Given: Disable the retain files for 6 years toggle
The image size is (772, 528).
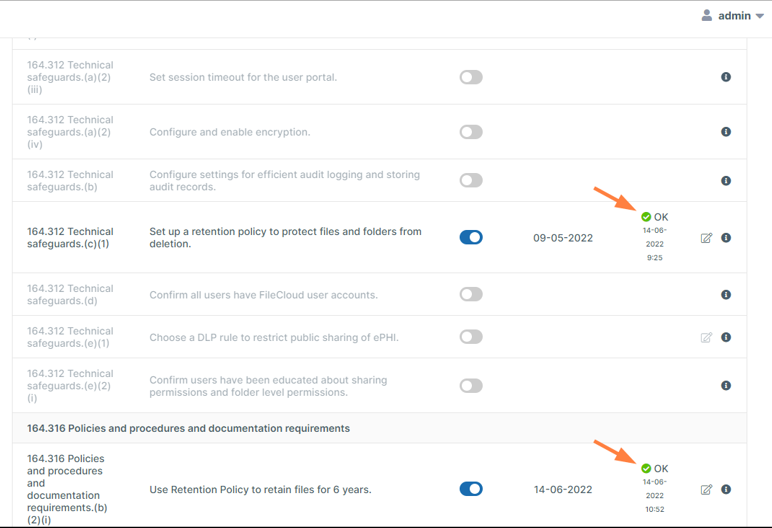Looking at the screenshot, I should point(471,489).
